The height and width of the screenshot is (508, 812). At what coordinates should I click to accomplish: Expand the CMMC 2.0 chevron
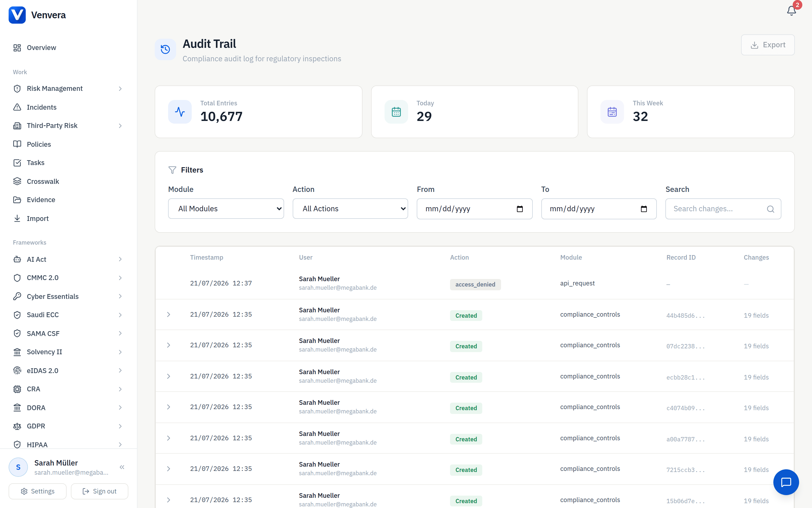[x=120, y=278]
